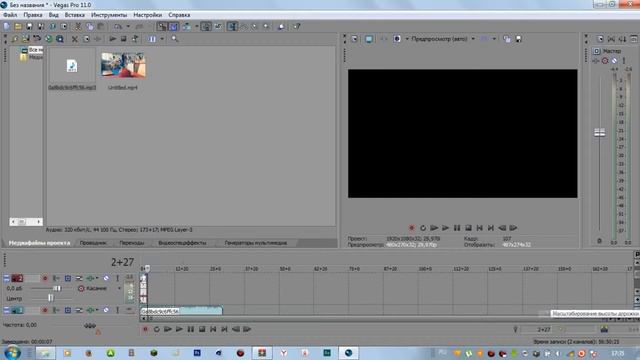Click the audio clip on the timeline
The image size is (640, 360).
[181, 311]
